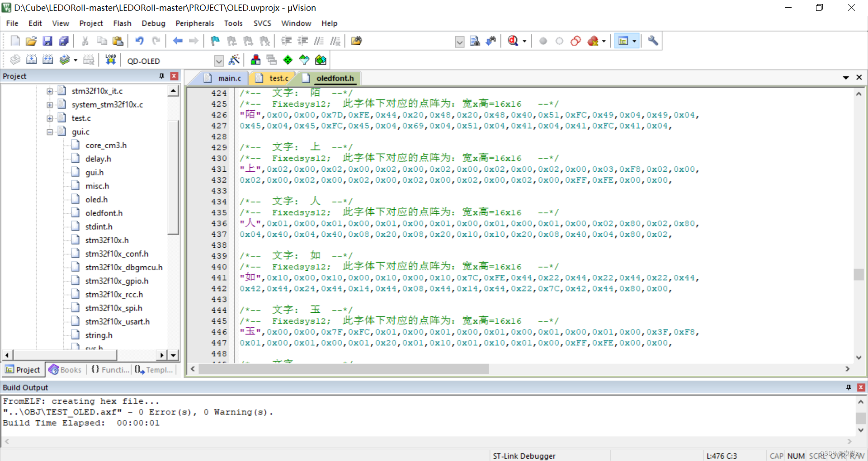
Task: Select delay.h in project tree
Action: 98,159
